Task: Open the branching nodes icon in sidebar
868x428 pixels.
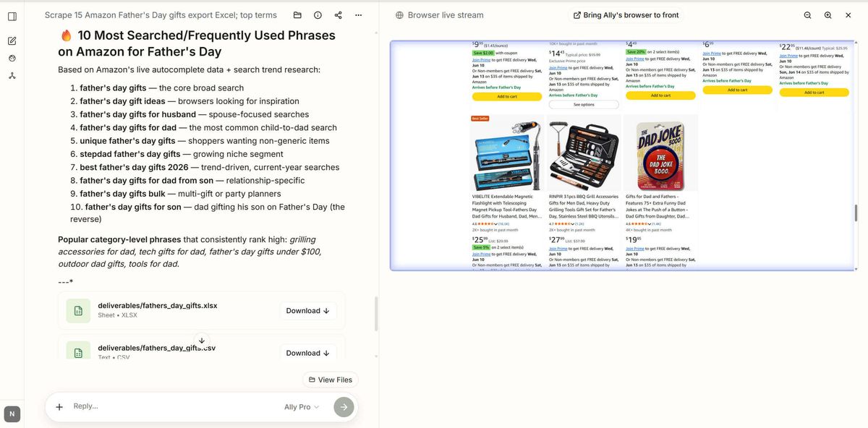Action: coord(12,75)
